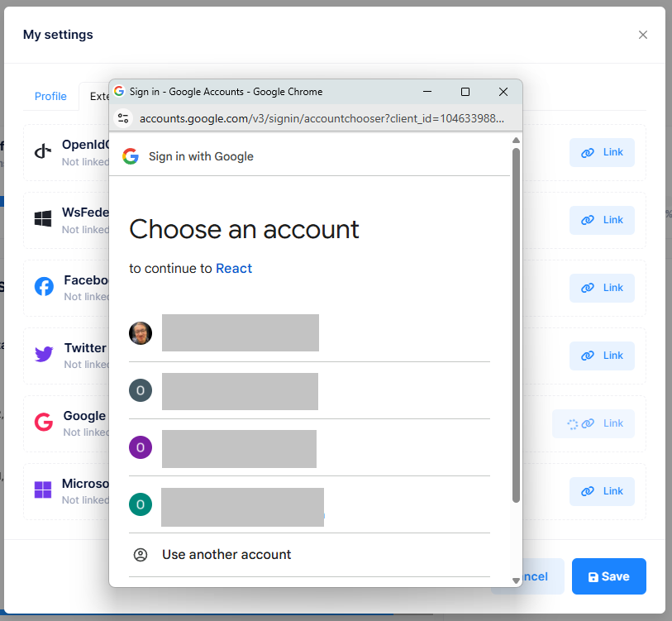The image size is (672, 621).
Task: Link the Facebook account
Action: [602, 288]
